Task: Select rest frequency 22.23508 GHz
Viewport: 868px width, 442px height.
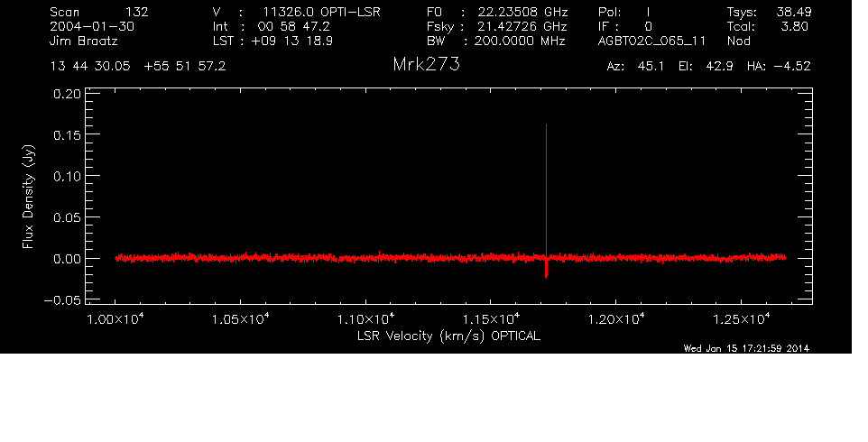Action: pos(522,12)
